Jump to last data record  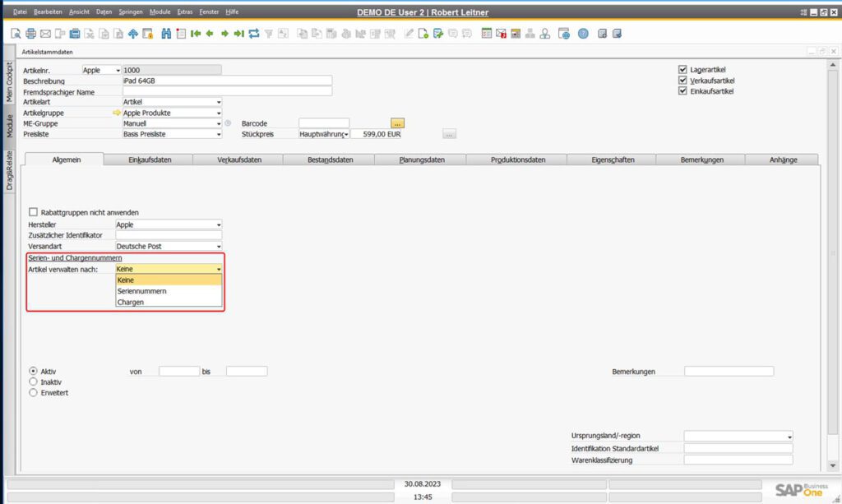239,34
